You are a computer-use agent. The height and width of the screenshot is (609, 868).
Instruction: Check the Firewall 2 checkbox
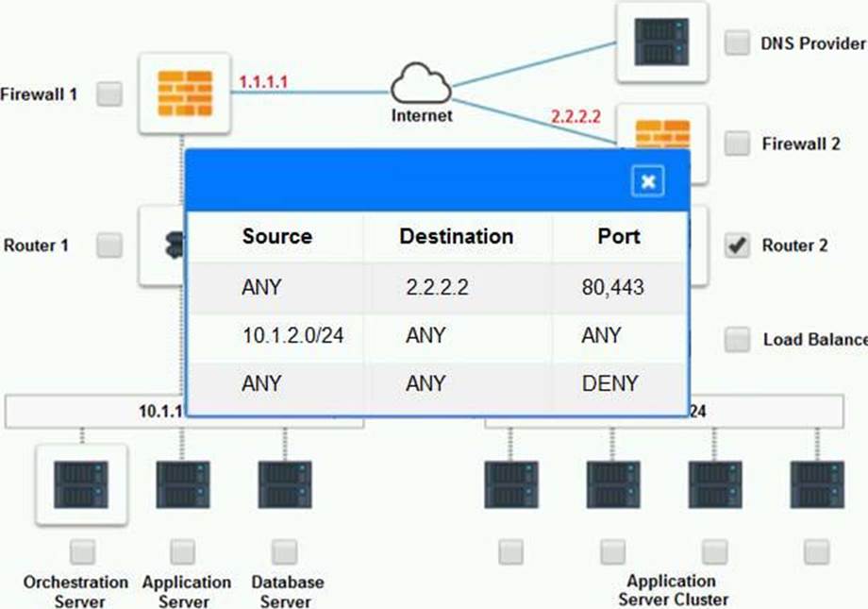coord(737,144)
